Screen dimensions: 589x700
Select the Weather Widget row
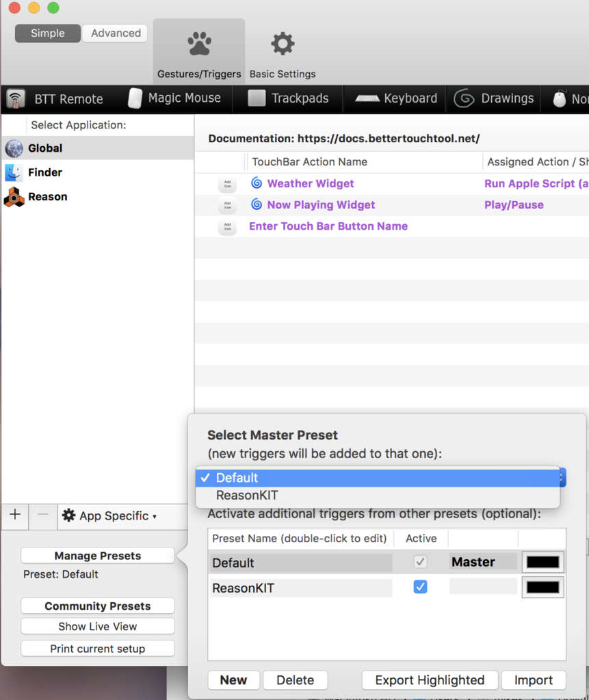pos(391,183)
